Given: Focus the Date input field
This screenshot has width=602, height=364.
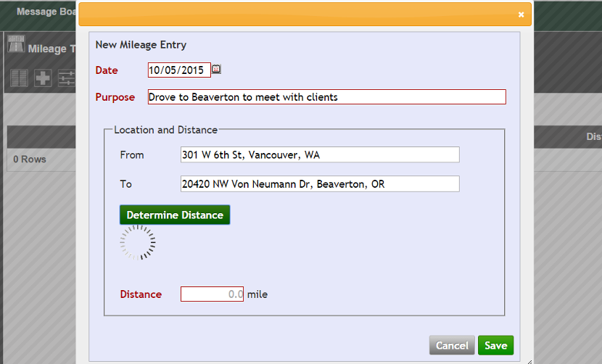Looking at the screenshot, I should (x=179, y=70).
